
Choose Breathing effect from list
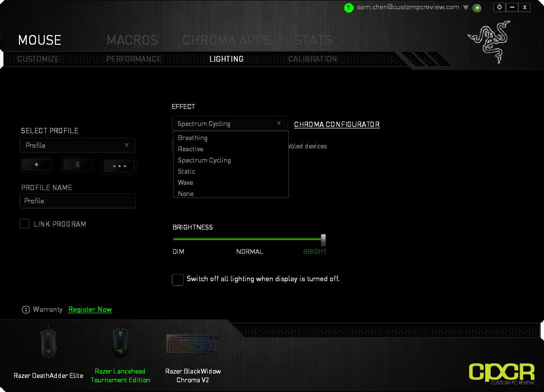(231, 138)
